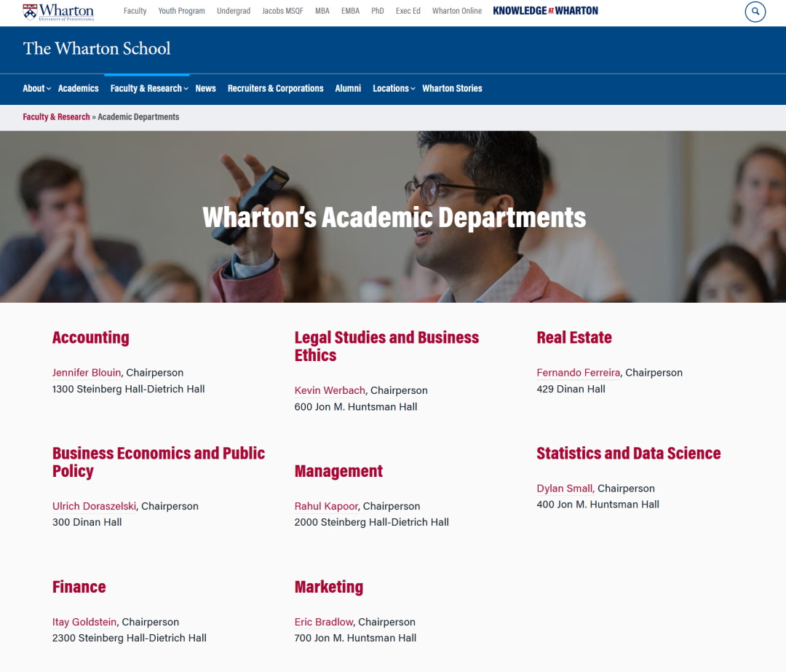Open the Faculty link in the top bar
Image resolution: width=786 pixels, height=672 pixels.
coord(135,11)
